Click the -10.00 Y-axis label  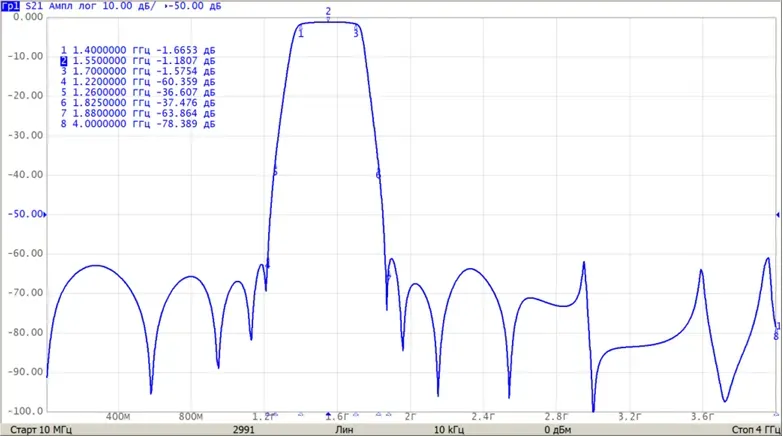[x=25, y=56]
